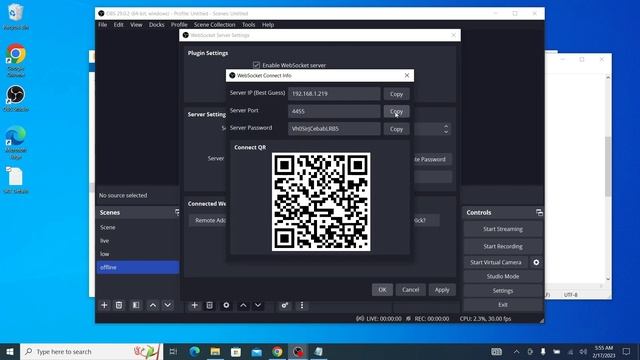Open the Profile menu

click(x=179, y=24)
